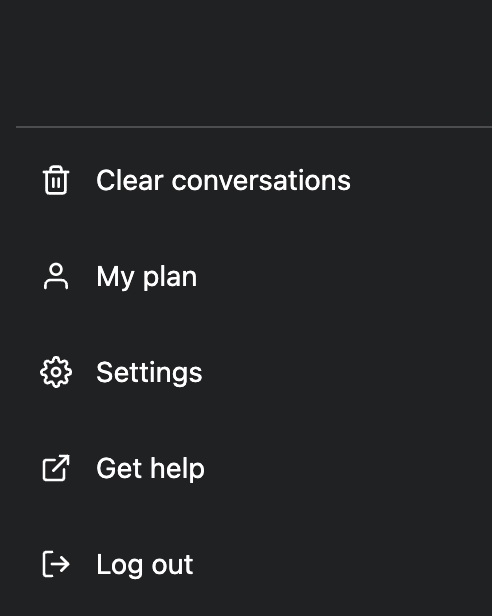View subscription plan via the user icon
Image resolution: width=492 pixels, height=616 pixels.
(x=56, y=277)
